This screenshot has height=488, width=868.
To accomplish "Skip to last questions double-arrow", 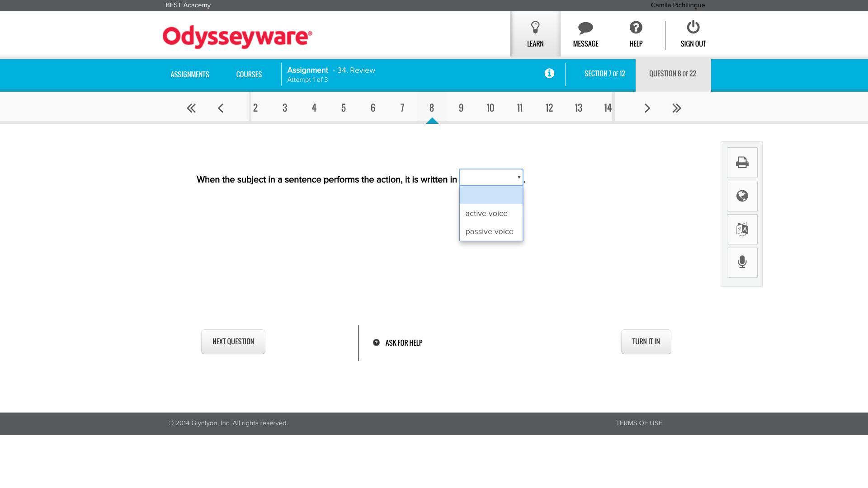I will click(x=676, y=108).
